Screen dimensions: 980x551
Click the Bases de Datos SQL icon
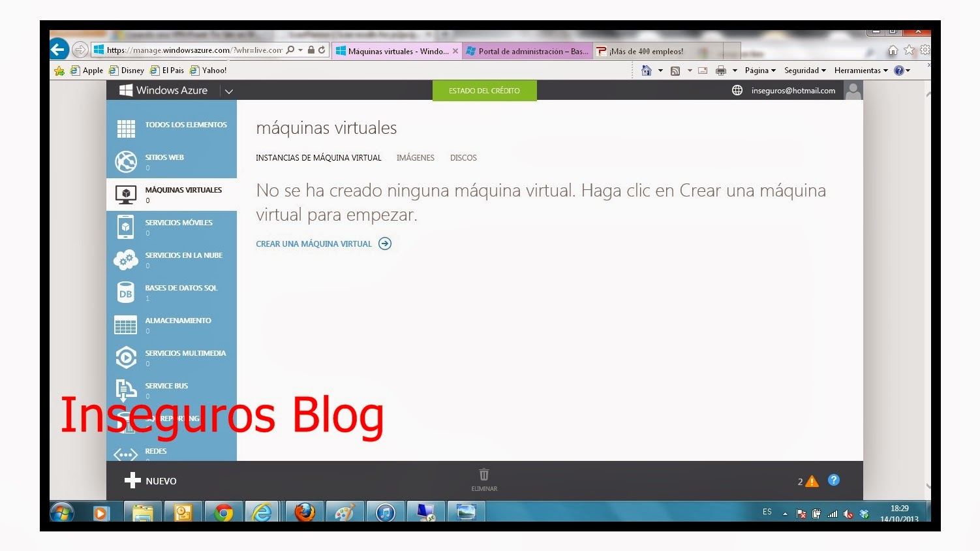click(125, 292)
